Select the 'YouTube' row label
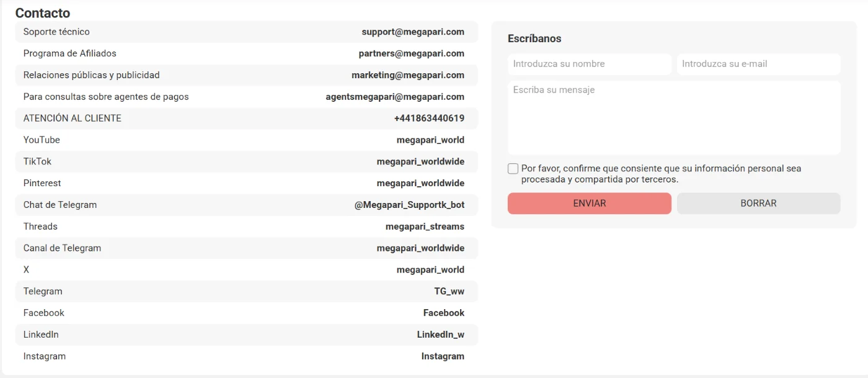This screenshot has width=868, height=378. (x=42, y=140)
